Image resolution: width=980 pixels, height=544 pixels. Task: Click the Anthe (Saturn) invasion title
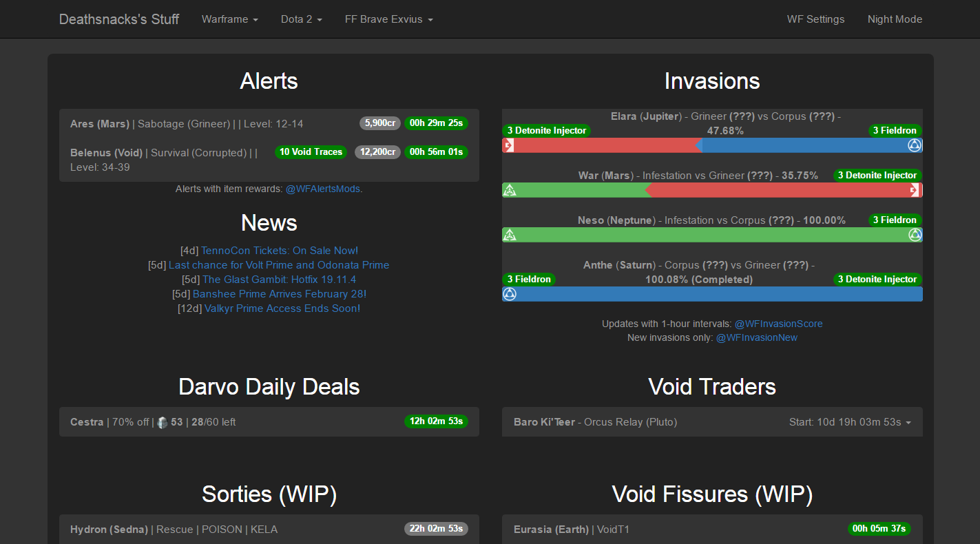(x=699, y=272)
